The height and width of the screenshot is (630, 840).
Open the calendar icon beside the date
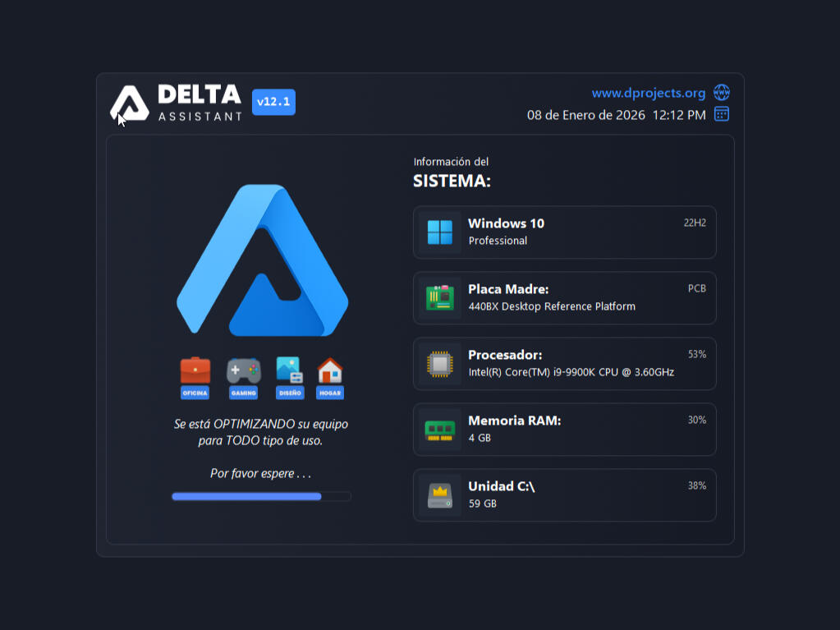[721, 114]
